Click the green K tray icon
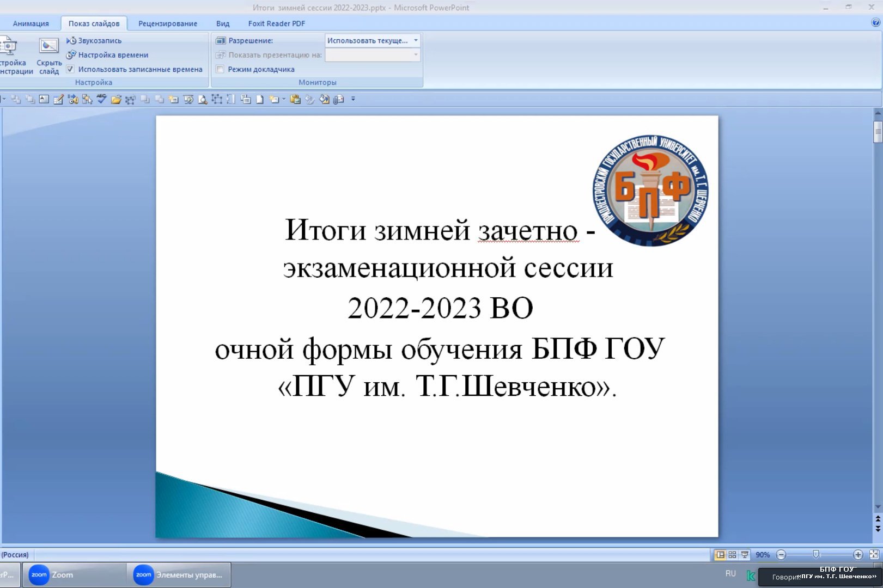The image size is (883, 588). coord(751,575)
